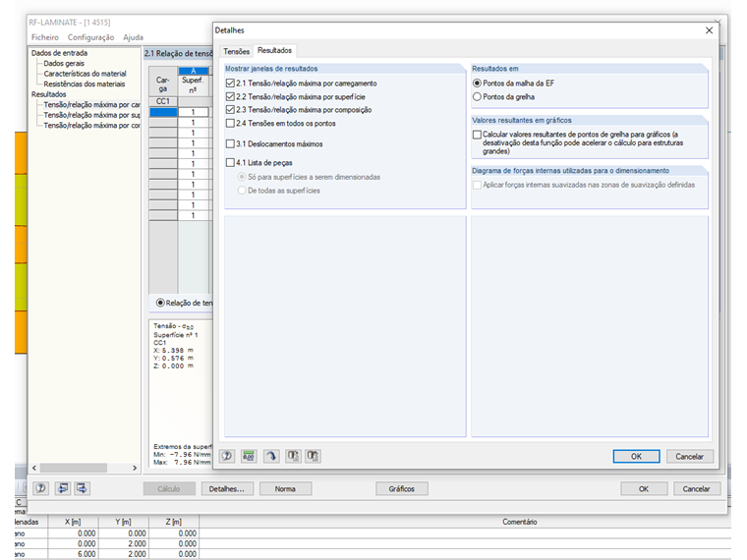Screen dimensions: 747x560
Task: Open help in the RF-LAMINATE window
Action: (41, 488)
